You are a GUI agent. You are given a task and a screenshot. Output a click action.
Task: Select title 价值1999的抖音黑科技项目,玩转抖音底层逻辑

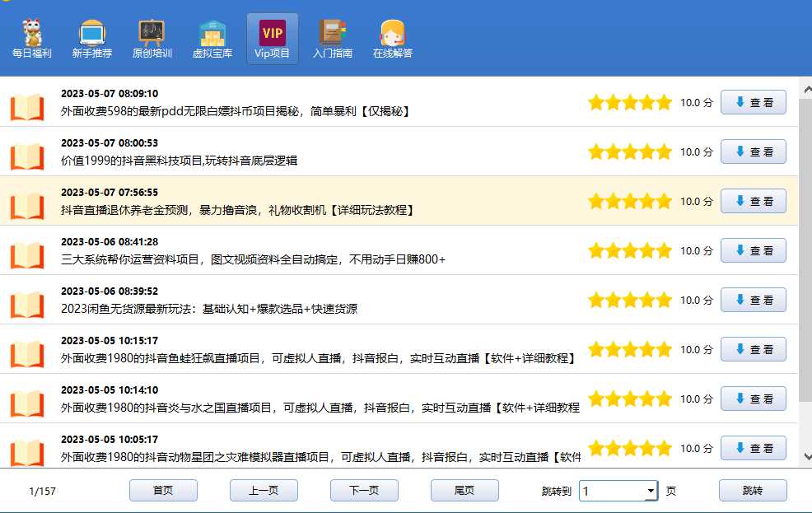tap(180, 161)
